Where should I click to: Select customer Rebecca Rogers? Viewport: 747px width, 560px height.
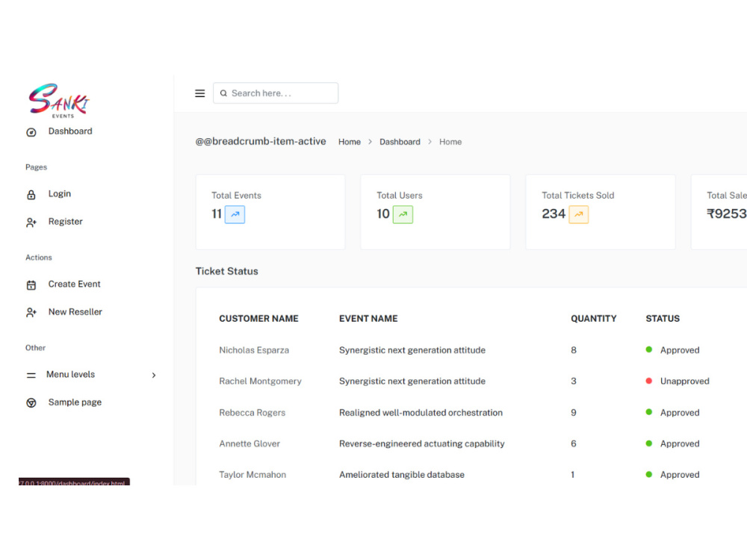point(252,413)
